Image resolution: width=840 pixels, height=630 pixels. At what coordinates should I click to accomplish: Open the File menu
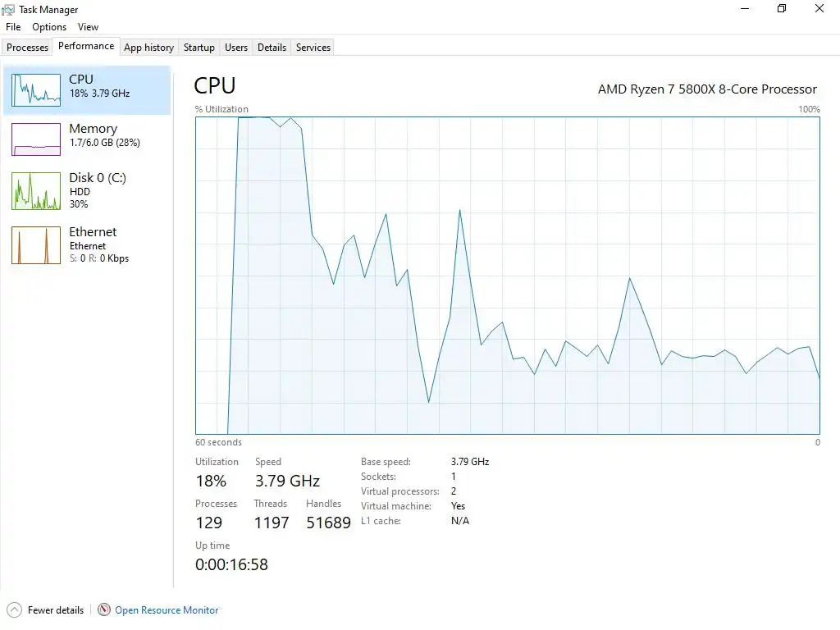[x=13, y=27]
